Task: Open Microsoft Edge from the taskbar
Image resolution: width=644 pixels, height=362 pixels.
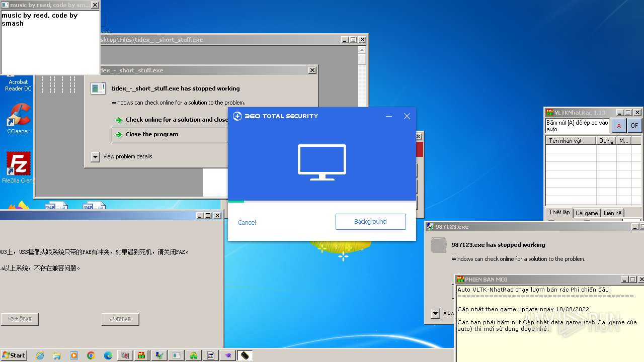Action: point(108,355)
